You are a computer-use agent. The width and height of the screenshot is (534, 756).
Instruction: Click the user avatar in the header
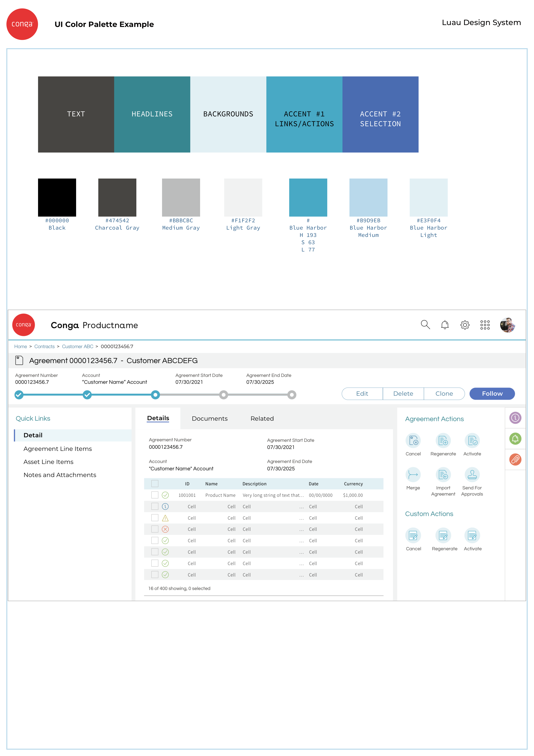click(x=507, y=325)
